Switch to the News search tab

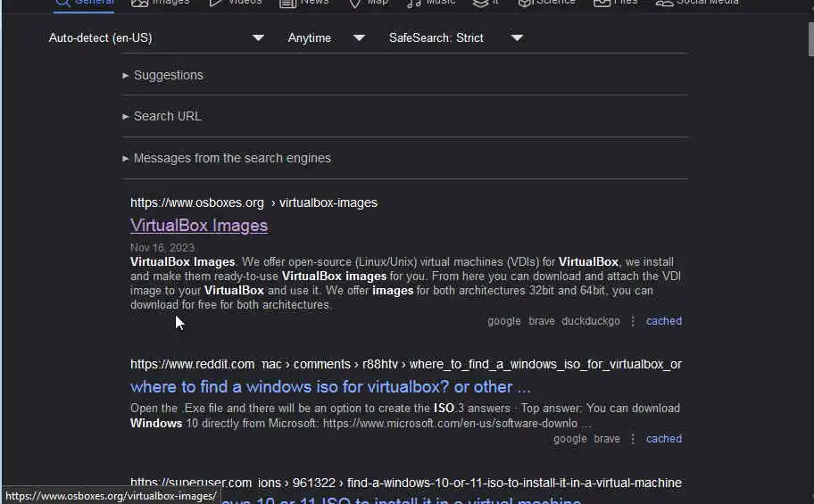coord(304,3)
